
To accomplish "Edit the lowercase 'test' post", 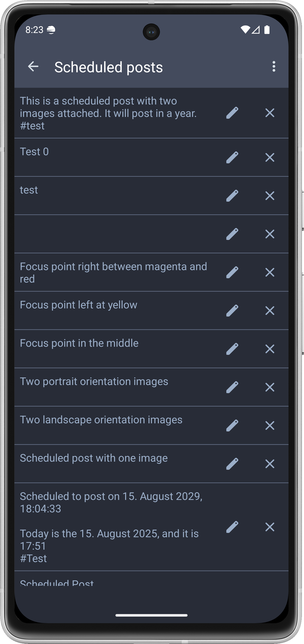I will tap(232, 196).
